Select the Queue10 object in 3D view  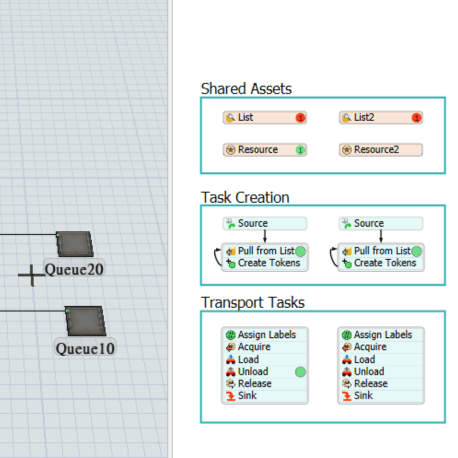[85, 321]
